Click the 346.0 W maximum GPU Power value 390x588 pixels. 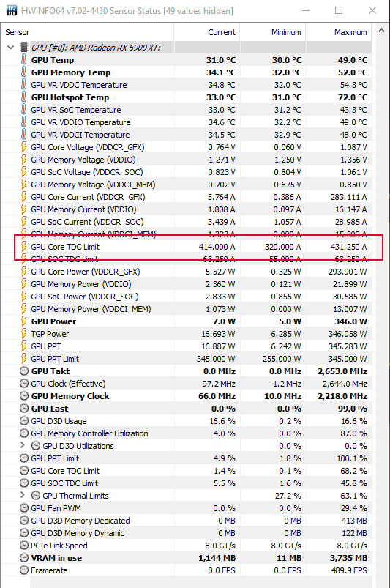(350, 321)
